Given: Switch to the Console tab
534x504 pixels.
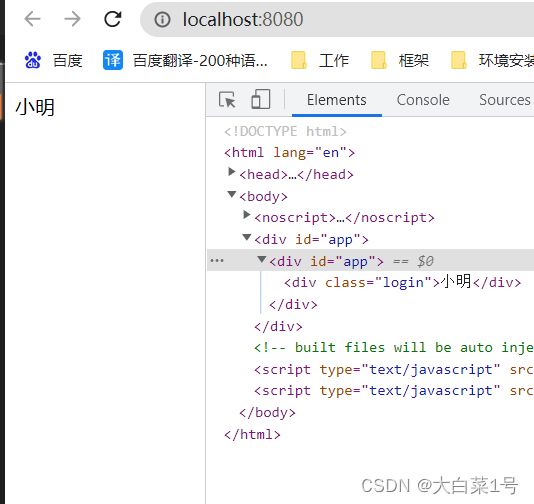Looking at the screenshot, I should [x=423, y=100].
